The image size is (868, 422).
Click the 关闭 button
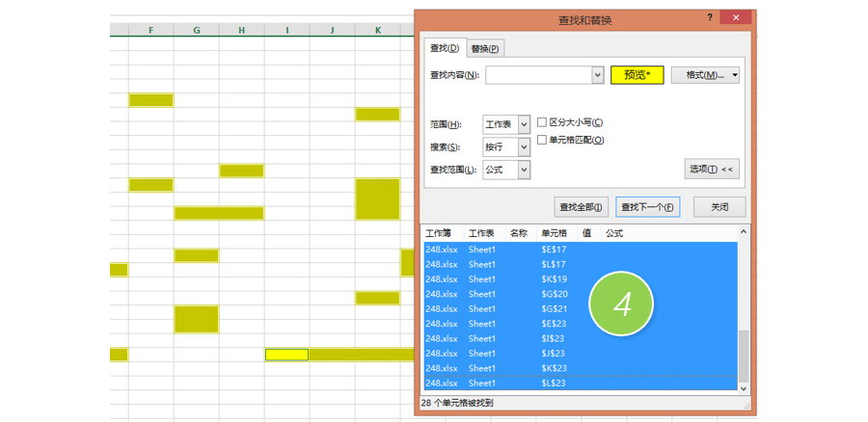719,207
